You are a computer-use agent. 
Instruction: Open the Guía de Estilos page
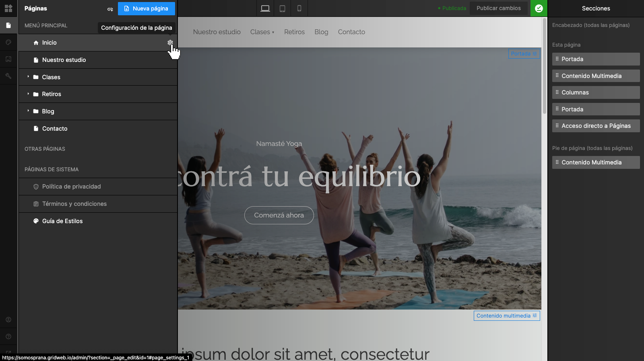(x=62, y=221)
